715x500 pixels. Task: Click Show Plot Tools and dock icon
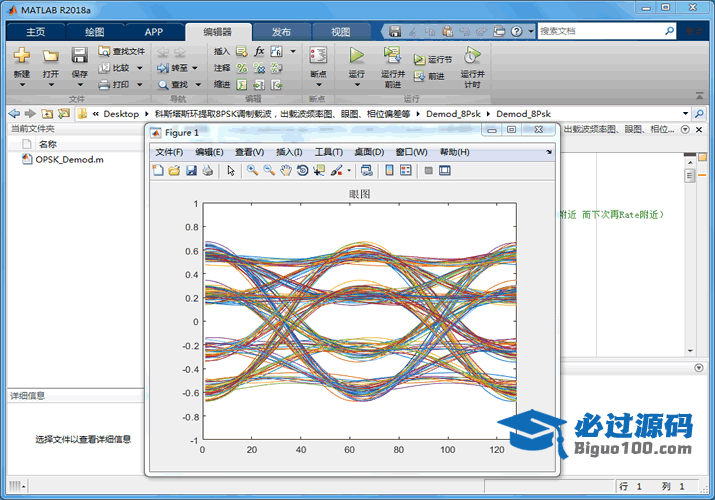coord(445,170)
